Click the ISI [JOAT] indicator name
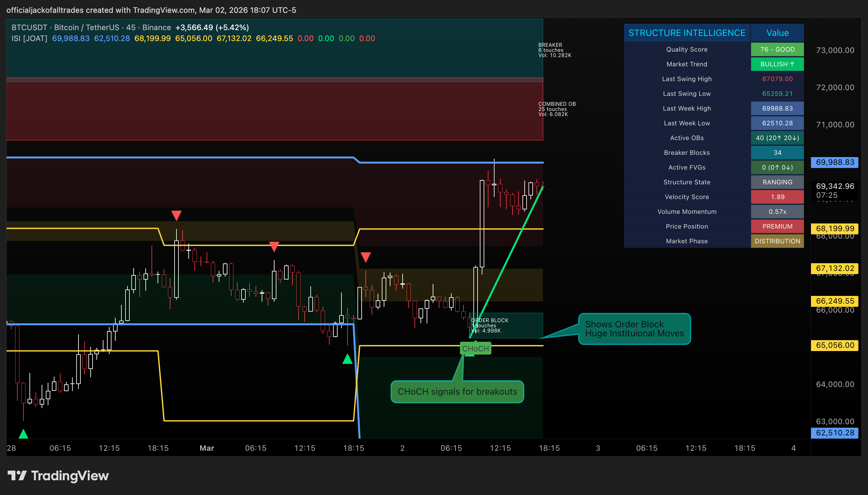 click(x=29, y=38)
